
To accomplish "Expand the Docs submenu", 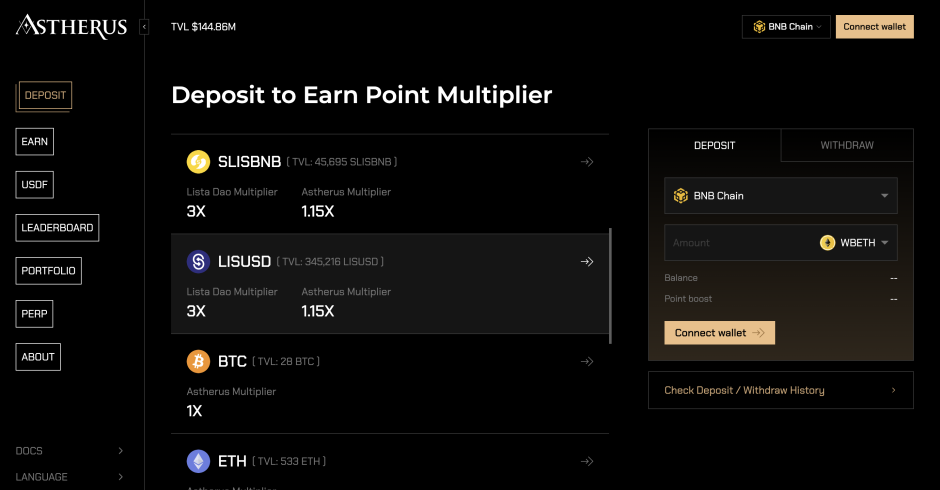I will (70, 451).
